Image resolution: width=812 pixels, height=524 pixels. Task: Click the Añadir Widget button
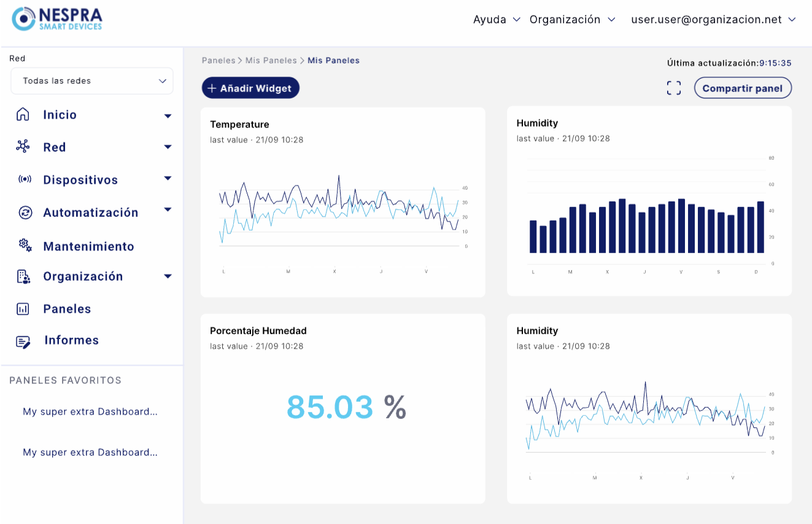(x=250, y=88)
